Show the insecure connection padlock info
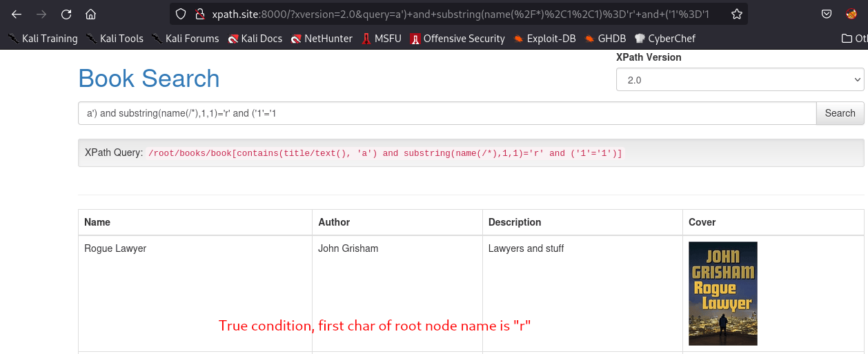868x354 pixels. [200, 14]
